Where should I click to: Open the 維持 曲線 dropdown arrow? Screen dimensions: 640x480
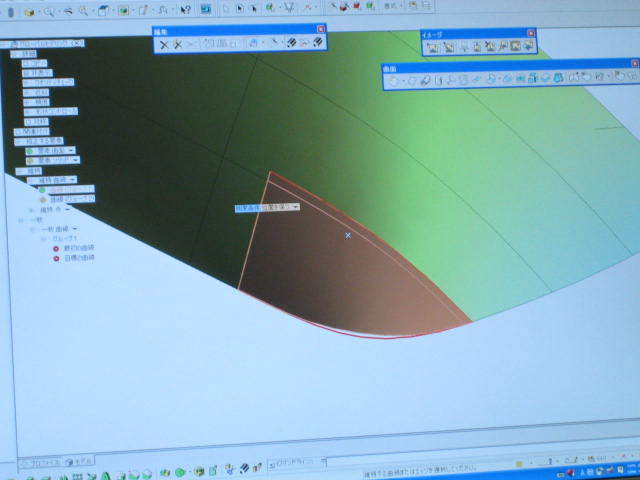(73, 180)
